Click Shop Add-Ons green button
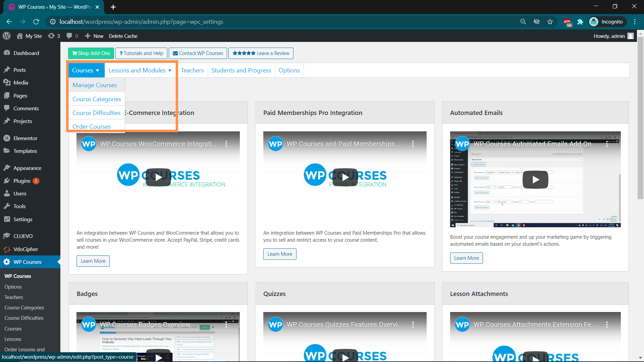 coord(91,53)
